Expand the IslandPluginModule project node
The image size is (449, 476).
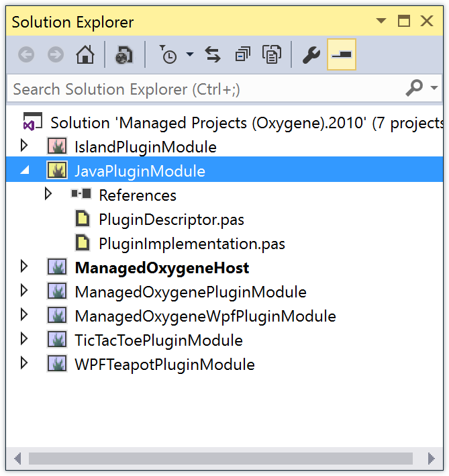24,145
